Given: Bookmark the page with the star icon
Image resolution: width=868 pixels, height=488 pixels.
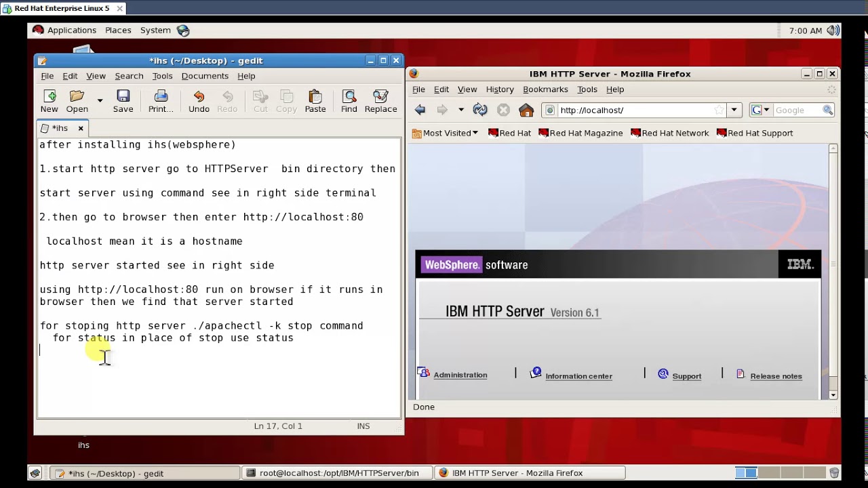Looking at the screenshot, I should pyautogui.click(x=719, y=110).
